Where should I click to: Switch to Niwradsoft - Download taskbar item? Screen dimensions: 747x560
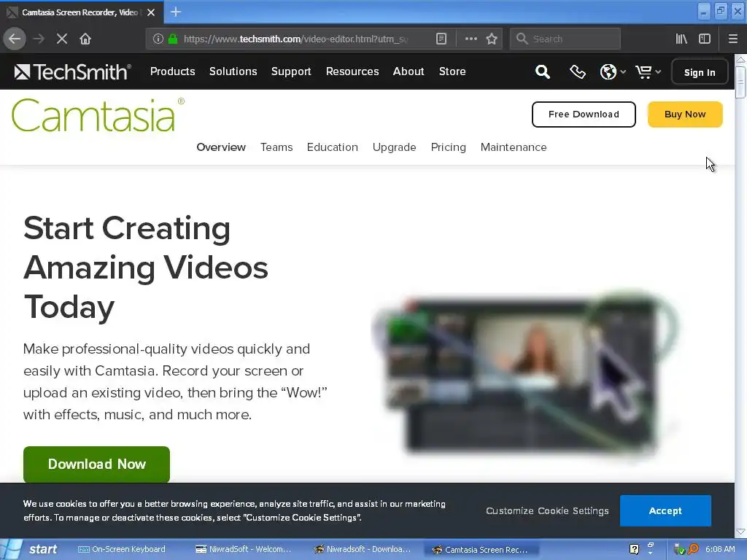pos(362,549)
